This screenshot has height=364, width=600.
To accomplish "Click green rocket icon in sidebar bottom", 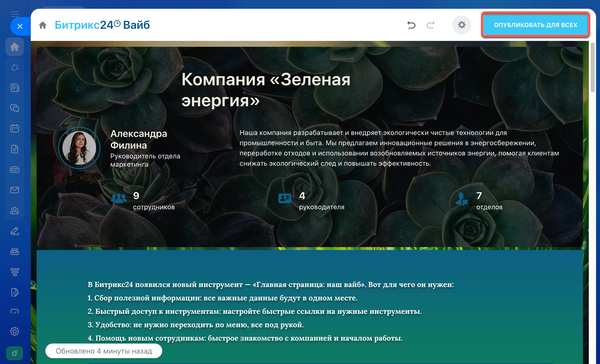I will 15,353.
